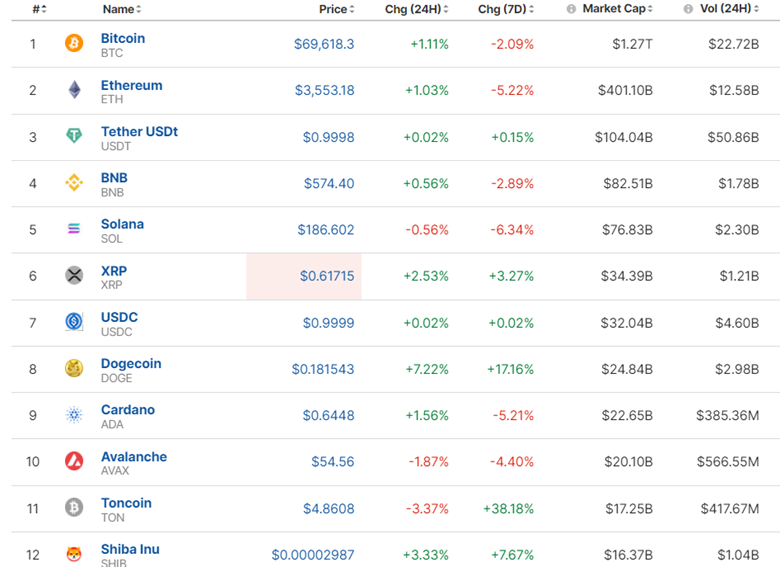The height and width of the screenshot is (567, 780).
Task: Click the Avalanche logo icon
Action: [74, 461]
